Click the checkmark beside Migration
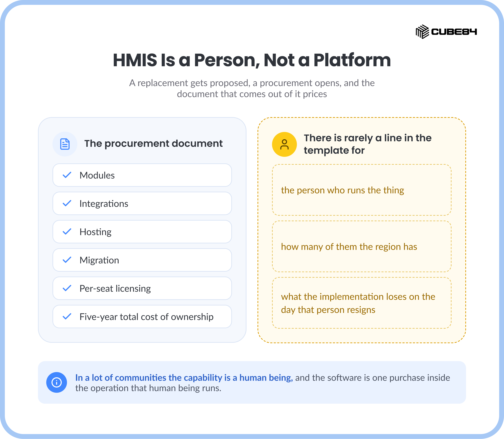504x439 pixels. tap(67, 260)
